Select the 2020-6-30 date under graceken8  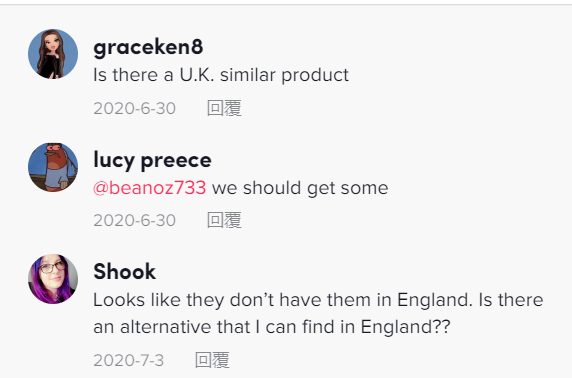(x=135, y=108)
